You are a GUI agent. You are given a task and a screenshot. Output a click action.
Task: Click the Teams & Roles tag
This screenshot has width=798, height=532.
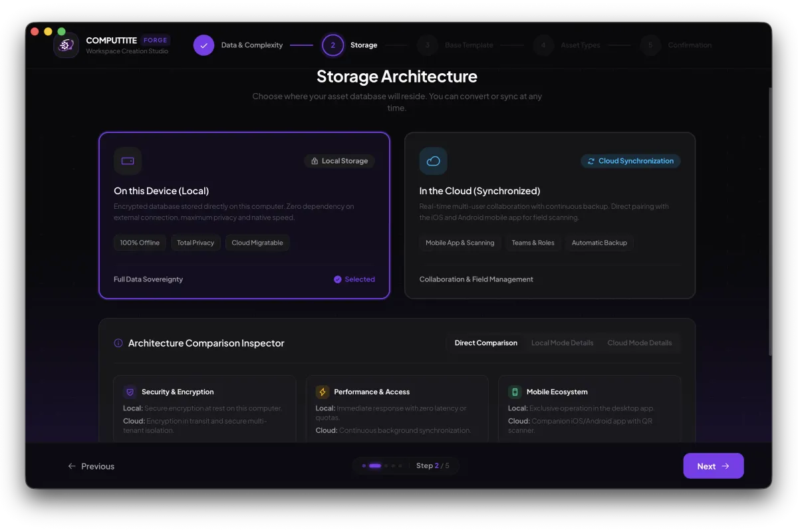[533, 243]
